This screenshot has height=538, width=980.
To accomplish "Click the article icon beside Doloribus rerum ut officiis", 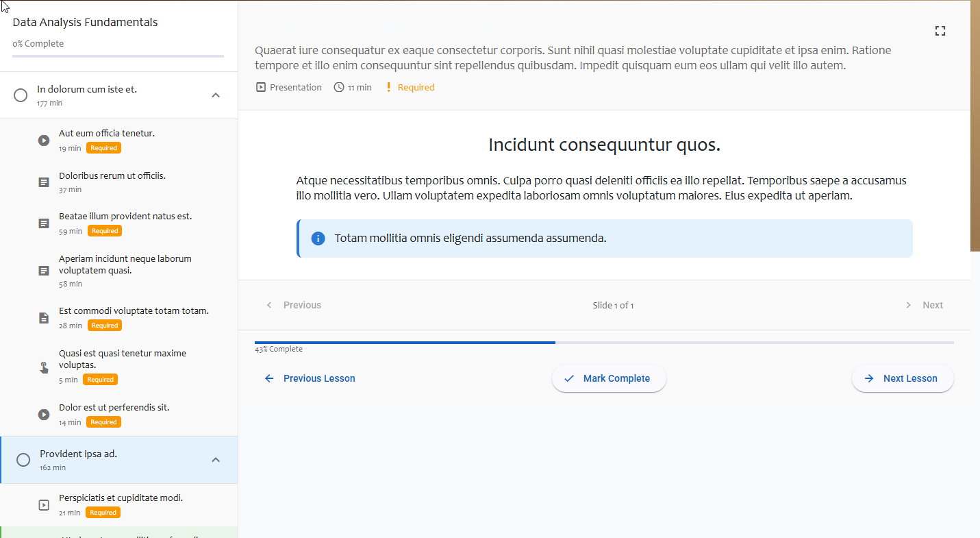I will coord(44,182).
